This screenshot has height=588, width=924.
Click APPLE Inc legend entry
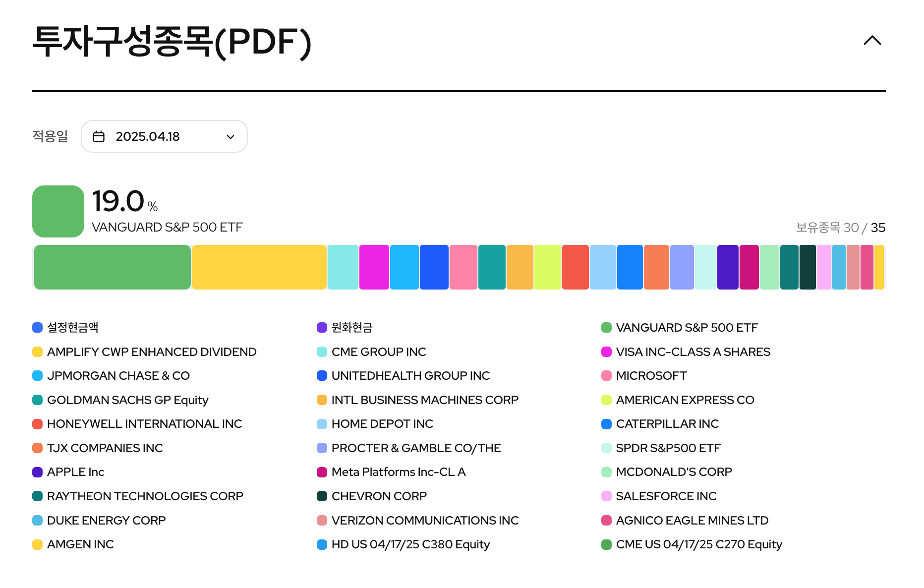point(68,472)
